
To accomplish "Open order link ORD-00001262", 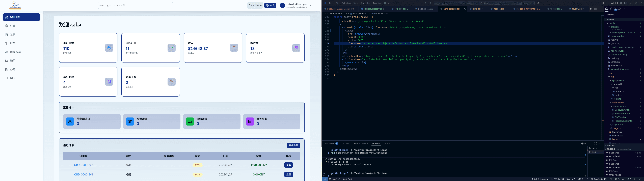I will pos(84,165).
